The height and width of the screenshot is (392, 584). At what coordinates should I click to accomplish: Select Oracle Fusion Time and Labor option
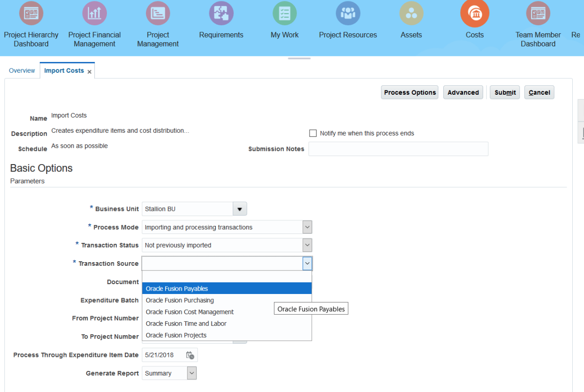point(227,324)
